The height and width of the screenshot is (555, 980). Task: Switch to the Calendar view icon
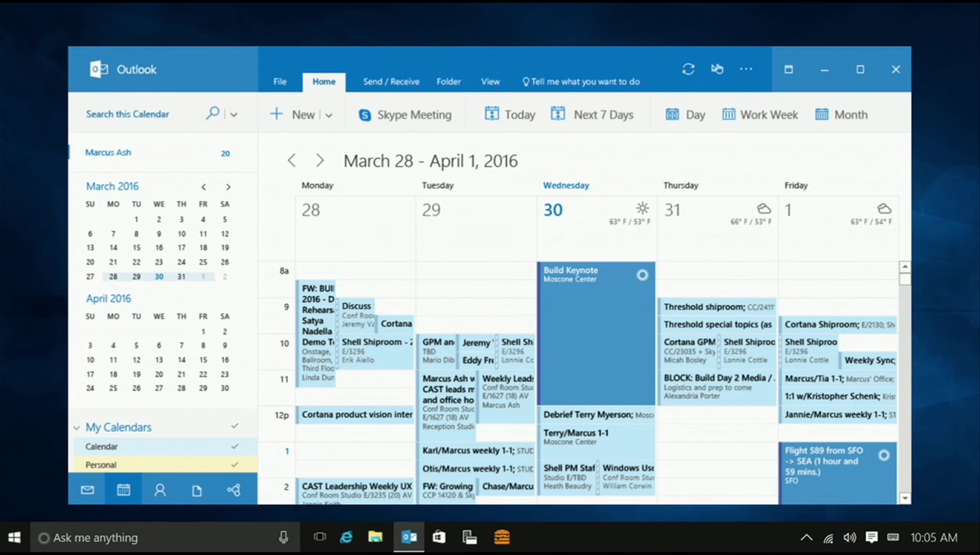(123, 489)
